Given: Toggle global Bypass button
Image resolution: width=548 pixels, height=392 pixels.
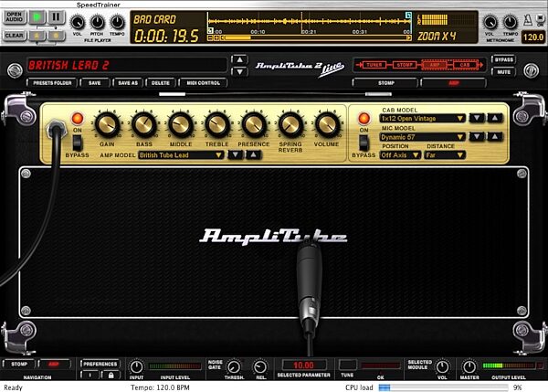Looking at the screenshot, I should [503, 59].
